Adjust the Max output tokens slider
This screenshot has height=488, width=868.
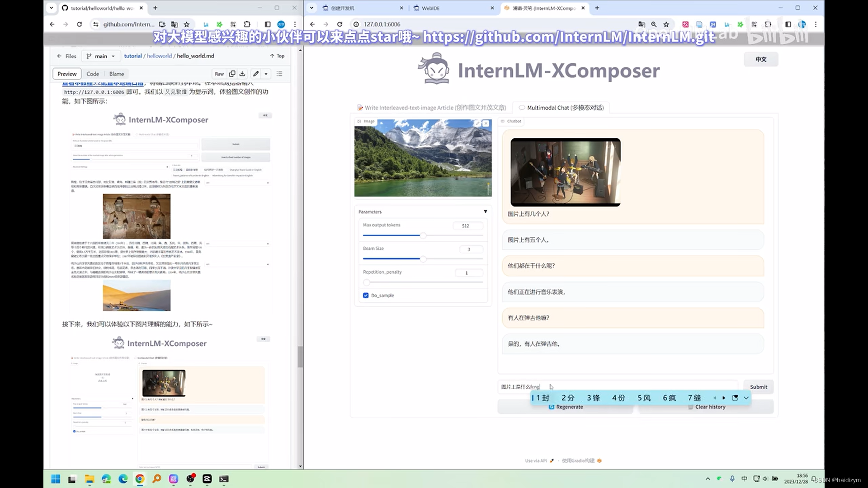tap(423, 235)
